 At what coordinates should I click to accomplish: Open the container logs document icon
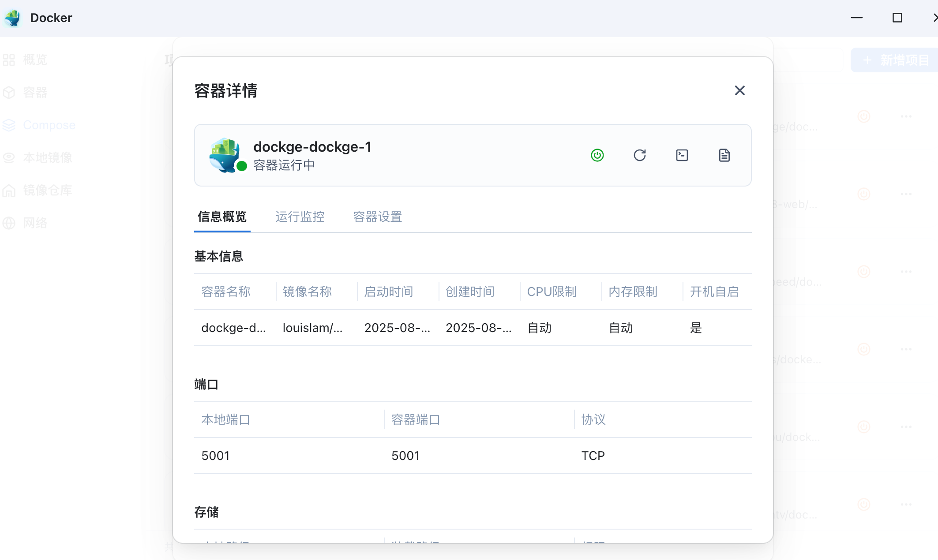point(724,155)
